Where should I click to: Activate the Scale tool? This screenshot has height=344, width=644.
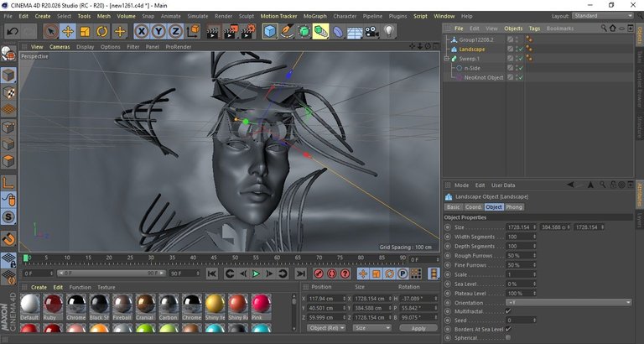point(85,31)
